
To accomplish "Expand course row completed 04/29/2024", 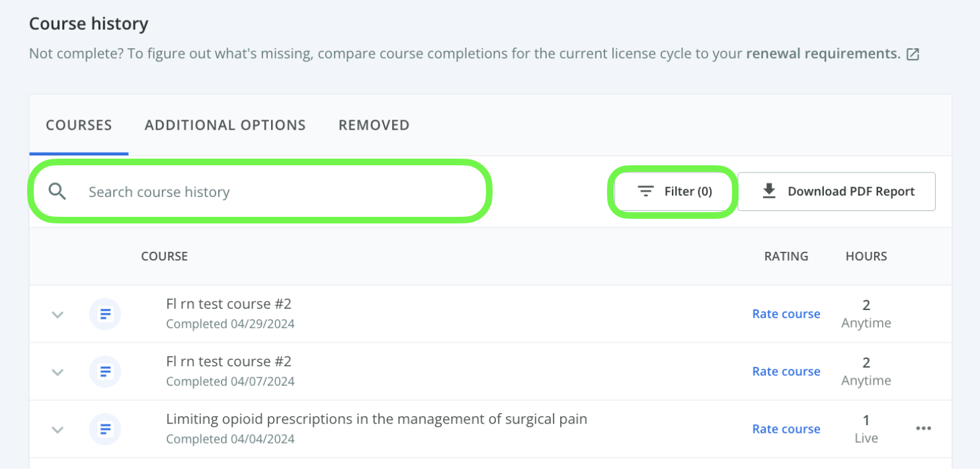I will [x=58, y=315].
